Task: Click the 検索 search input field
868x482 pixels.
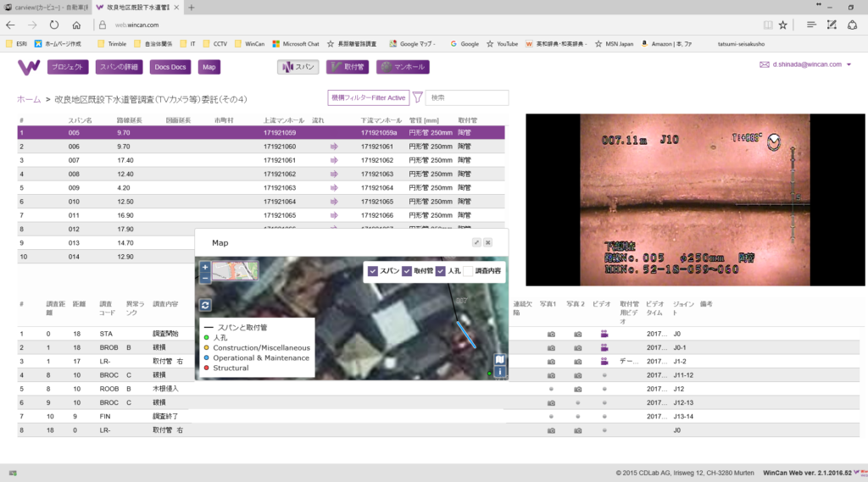Action: tap(466, 97)
